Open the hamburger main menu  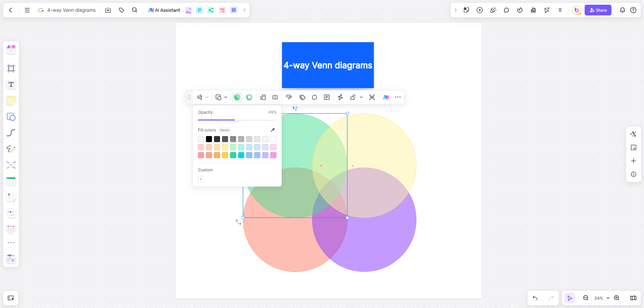27,10
